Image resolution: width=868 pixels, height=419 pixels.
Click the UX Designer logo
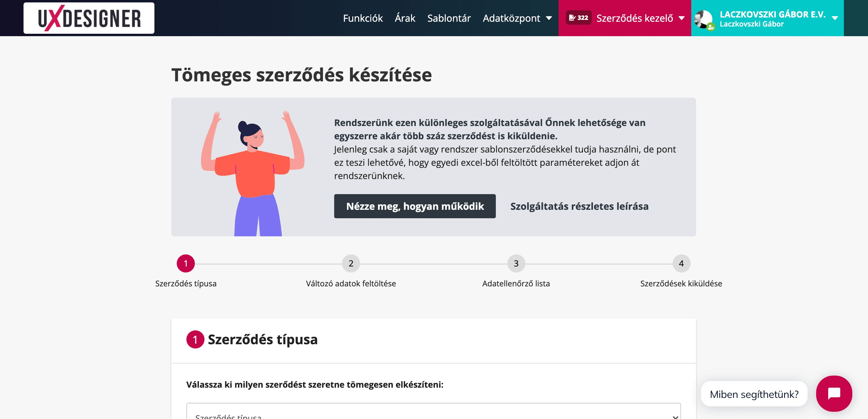pos(89,18)
